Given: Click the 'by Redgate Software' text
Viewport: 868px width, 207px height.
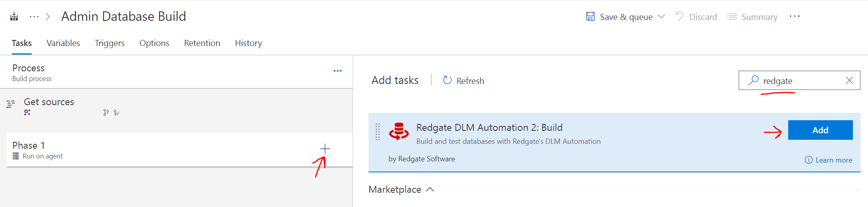Looking at the screenshot, I should [422, 159].
